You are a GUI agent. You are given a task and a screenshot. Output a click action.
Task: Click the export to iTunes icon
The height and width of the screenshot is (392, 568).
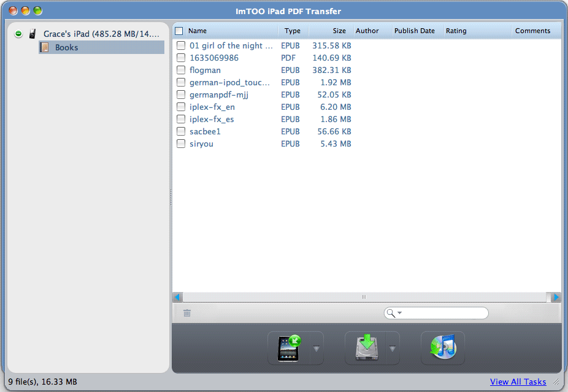click(x=442, y=348)
